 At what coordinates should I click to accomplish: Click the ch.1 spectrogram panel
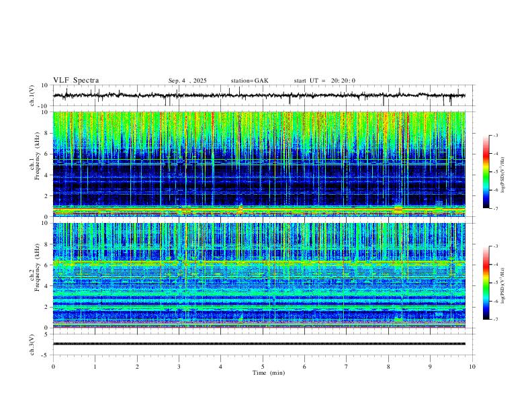pyautogui.click(x=259, y=164)
